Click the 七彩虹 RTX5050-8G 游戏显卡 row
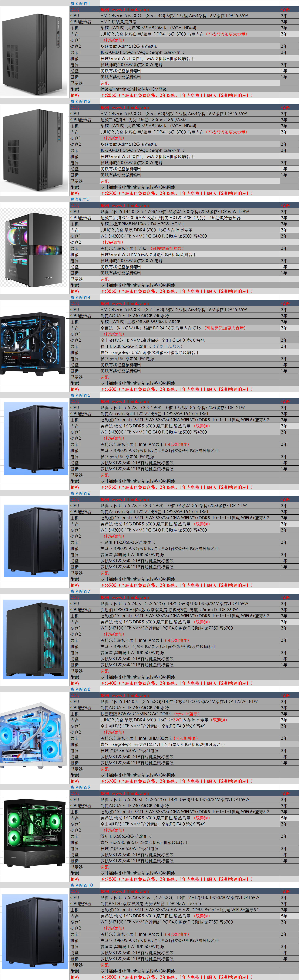 point(184,543)
